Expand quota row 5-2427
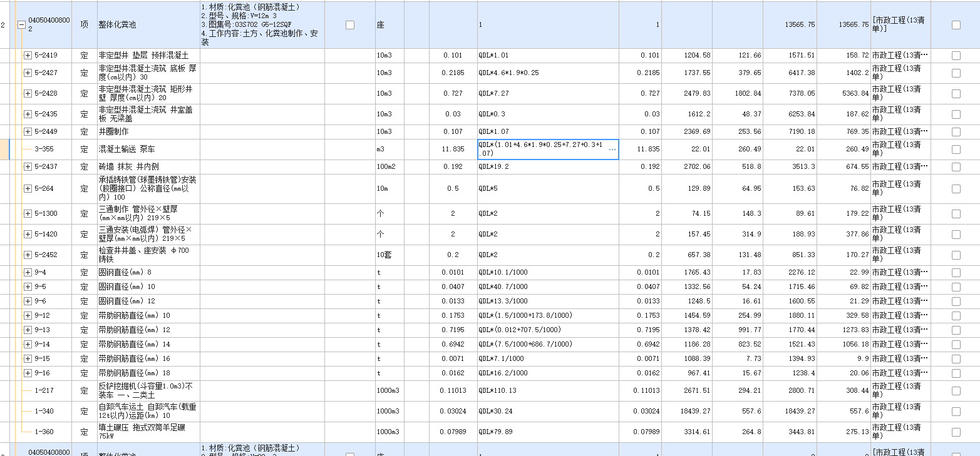Image resolution: width=980 pixels, height=456 pixels. pyautogui.click(x=28, y=73)
